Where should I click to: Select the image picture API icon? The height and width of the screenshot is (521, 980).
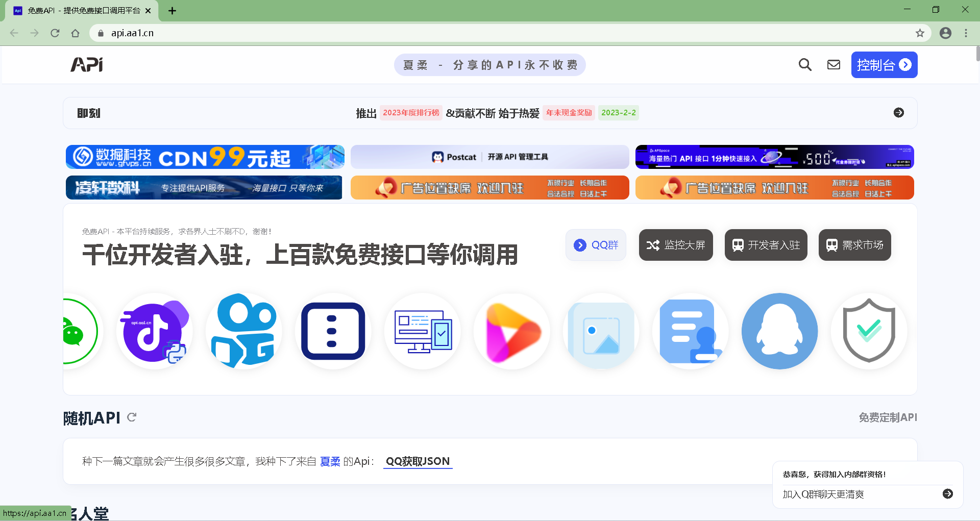[x=601, y=331]
